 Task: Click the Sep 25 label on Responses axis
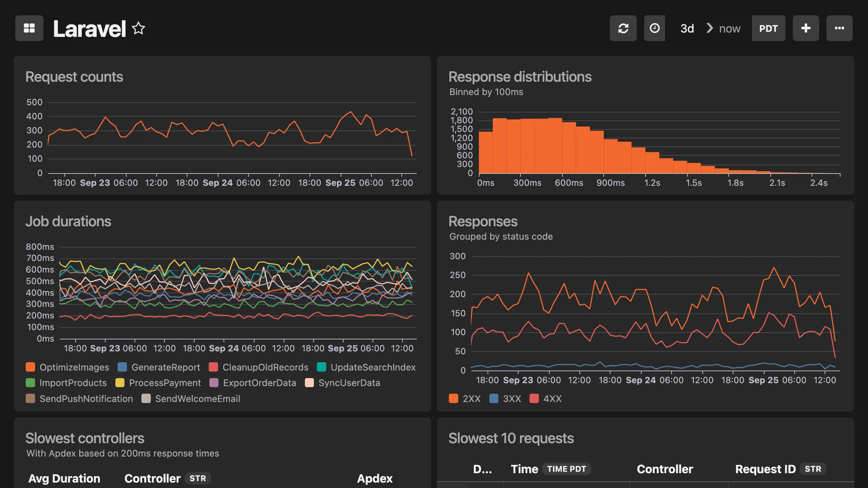[763, 380]
